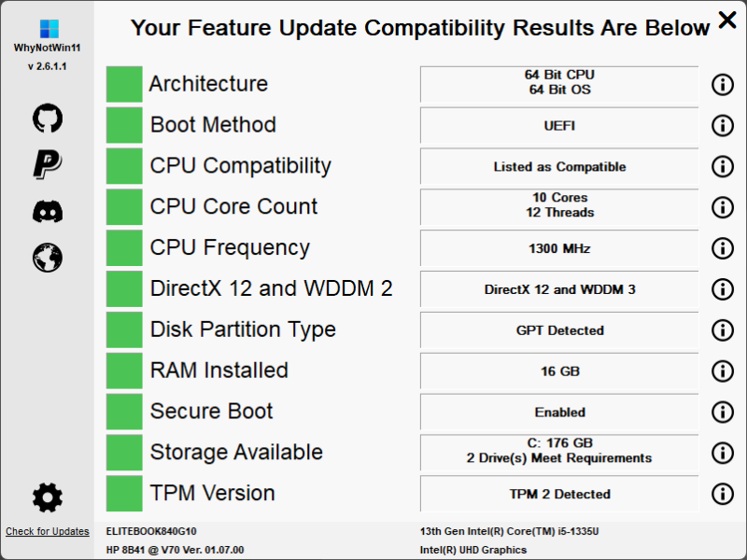Click the Disk Partition Type info icon
Screen dimensions: 747x560
[723, 330]
